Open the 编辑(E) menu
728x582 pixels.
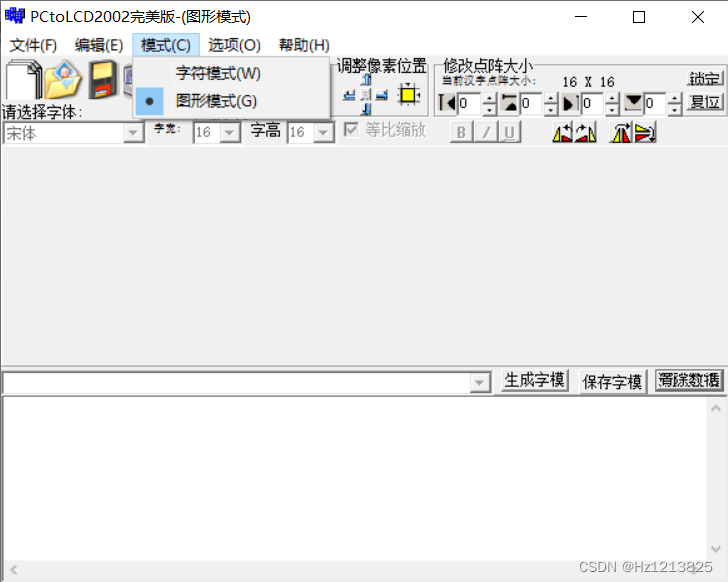99,45
